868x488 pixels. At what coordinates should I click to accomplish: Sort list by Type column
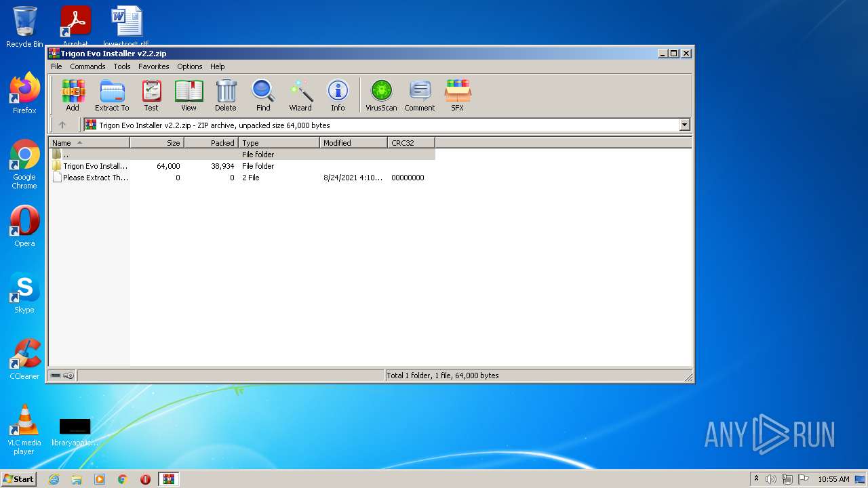pyautogui.click(x=279, y=143)
